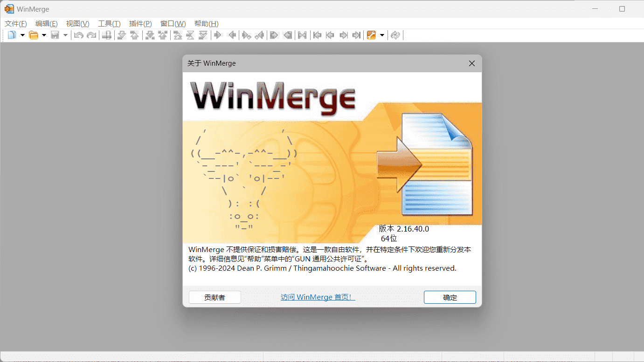
Task: Jump to Previous Conflict toolbar icon
Action: coord(163,35)
